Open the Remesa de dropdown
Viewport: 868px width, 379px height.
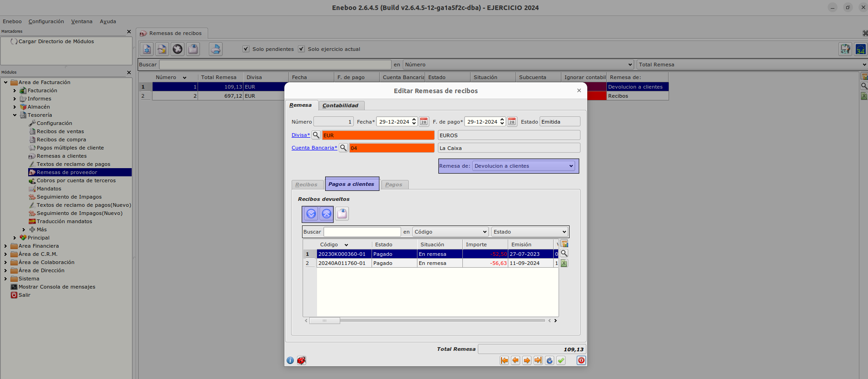[x=524, y=166]
